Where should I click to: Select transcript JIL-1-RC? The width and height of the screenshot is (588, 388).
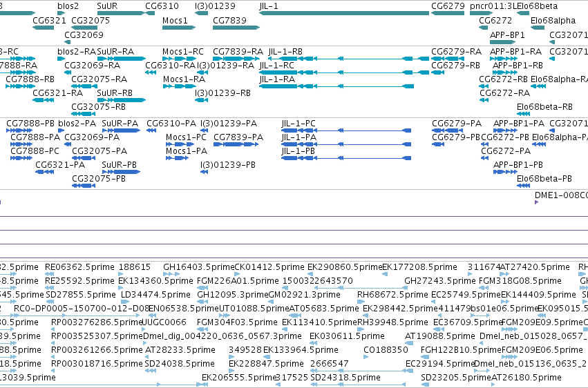click(x=276, y=65)
